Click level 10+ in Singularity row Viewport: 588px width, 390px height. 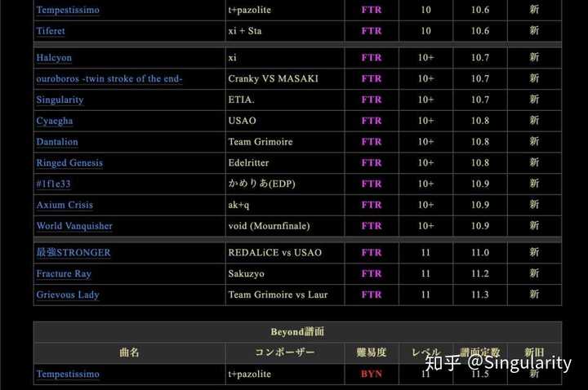(425, 100)
